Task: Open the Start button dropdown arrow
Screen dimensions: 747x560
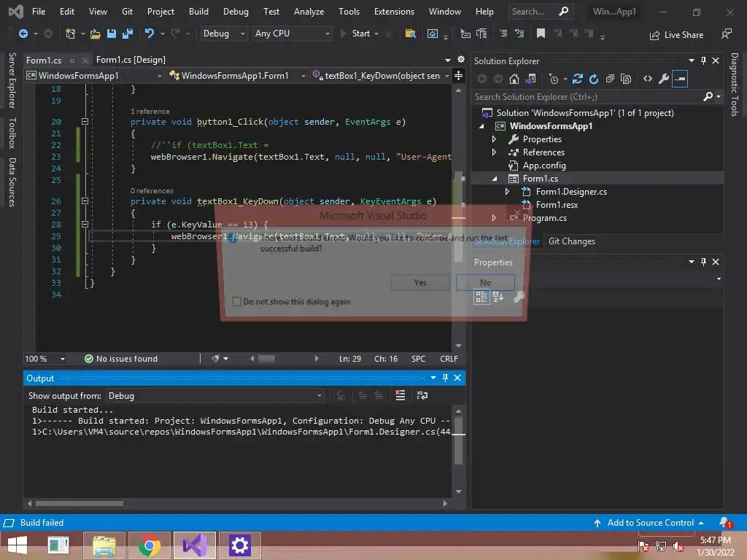Action: point(376,34)
